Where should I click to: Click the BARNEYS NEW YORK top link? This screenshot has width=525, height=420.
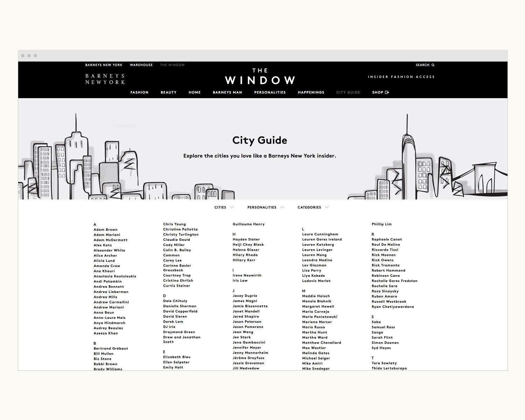[x=104, y=65]
